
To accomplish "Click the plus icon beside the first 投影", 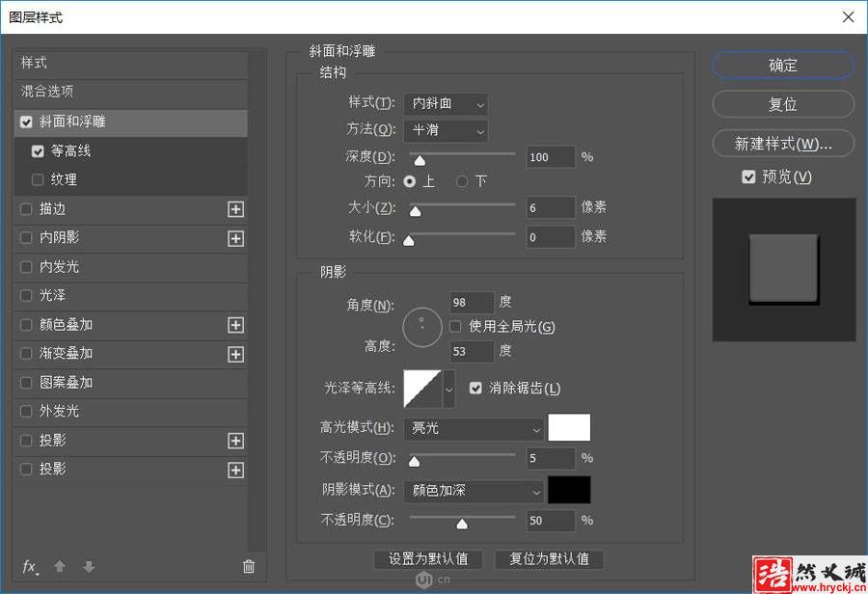I will click(236, 441).
